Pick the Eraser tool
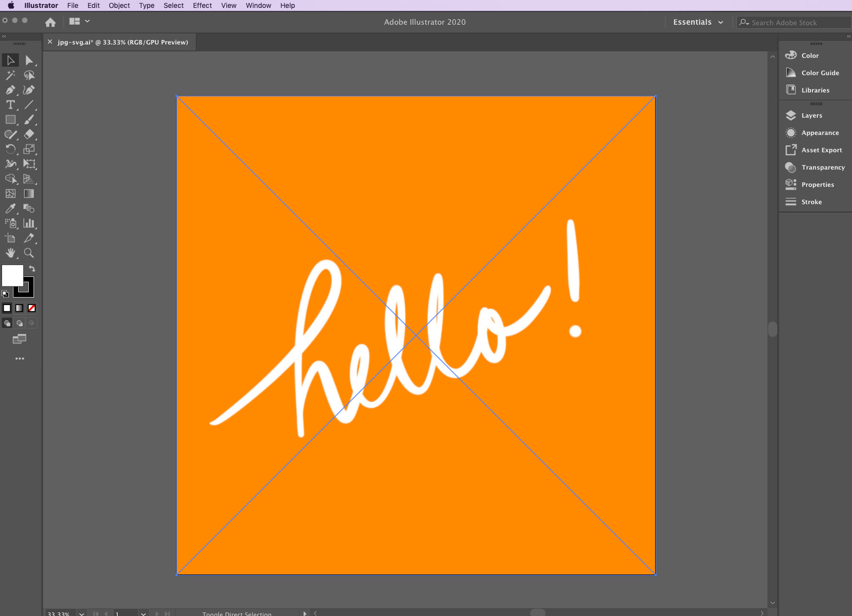Screen dimensions: 852x616 click(29, 134)
